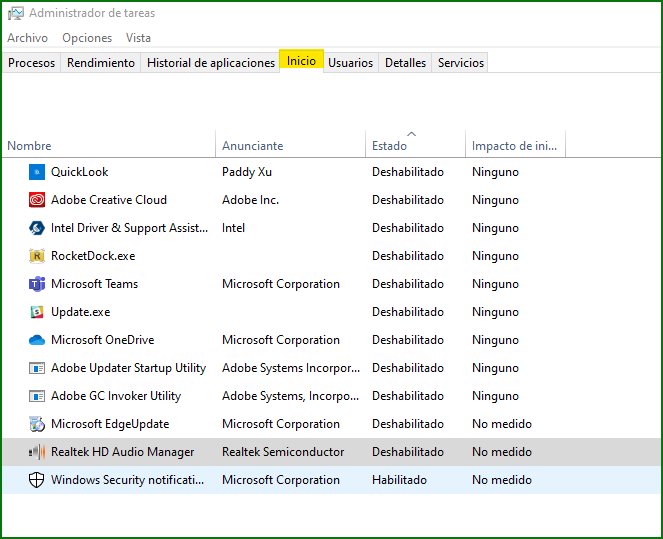Click the Adobe Systems, Incorpo... publisher cell
The width and height of the screenshot is (663, 539).
coord(290,396)
